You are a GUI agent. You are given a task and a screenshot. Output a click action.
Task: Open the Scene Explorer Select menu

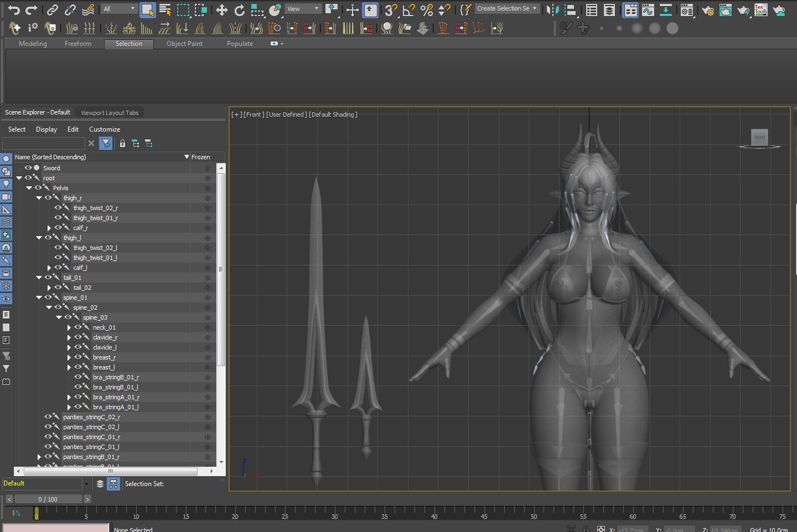click(x=17, y=129)
